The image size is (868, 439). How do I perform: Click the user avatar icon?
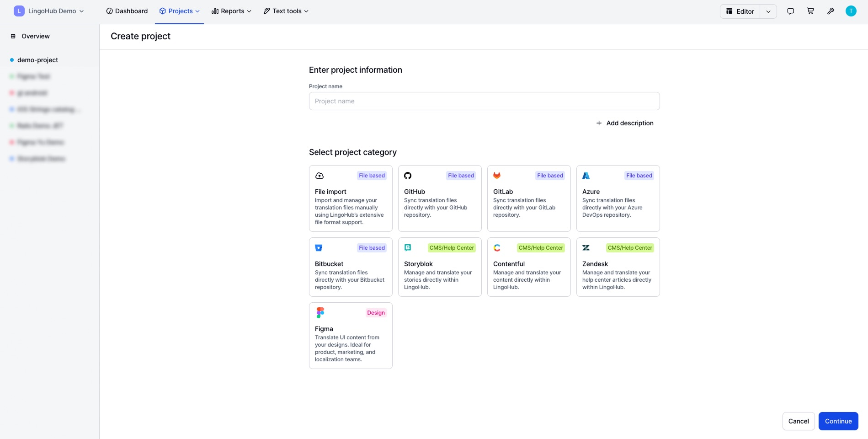851,11
